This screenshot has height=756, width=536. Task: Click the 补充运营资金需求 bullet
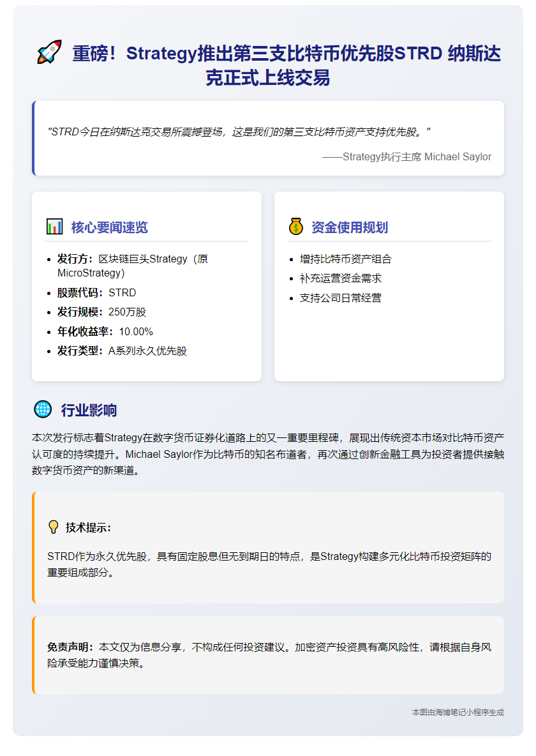click(341, 278)
